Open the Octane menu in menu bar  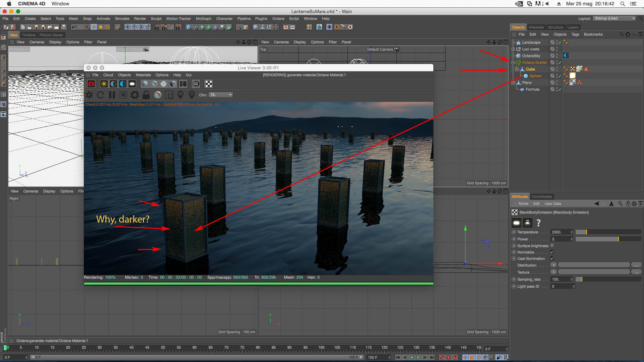pos(278,19)
